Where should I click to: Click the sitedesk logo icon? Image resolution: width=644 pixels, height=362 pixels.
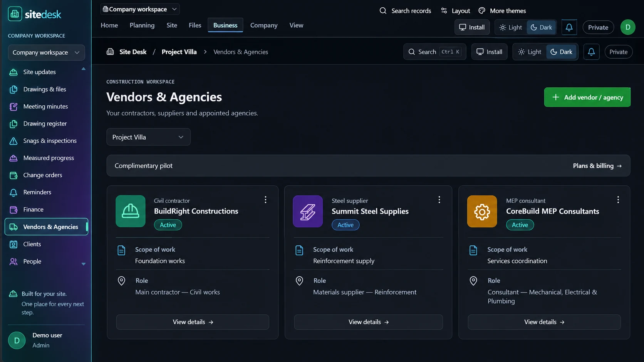tap(15, 14)
